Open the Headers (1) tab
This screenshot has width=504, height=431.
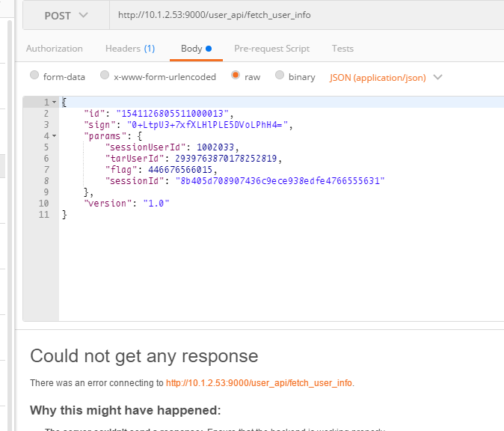[x=129, y=49]
